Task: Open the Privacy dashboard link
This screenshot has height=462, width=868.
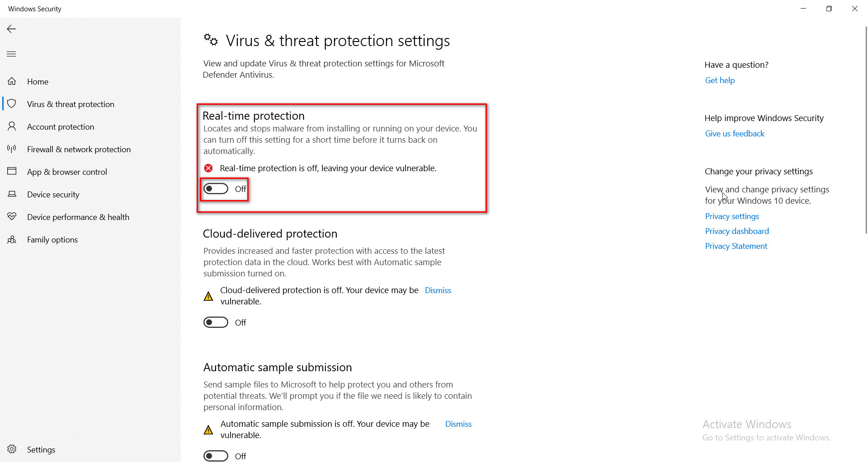Action: 737,231
